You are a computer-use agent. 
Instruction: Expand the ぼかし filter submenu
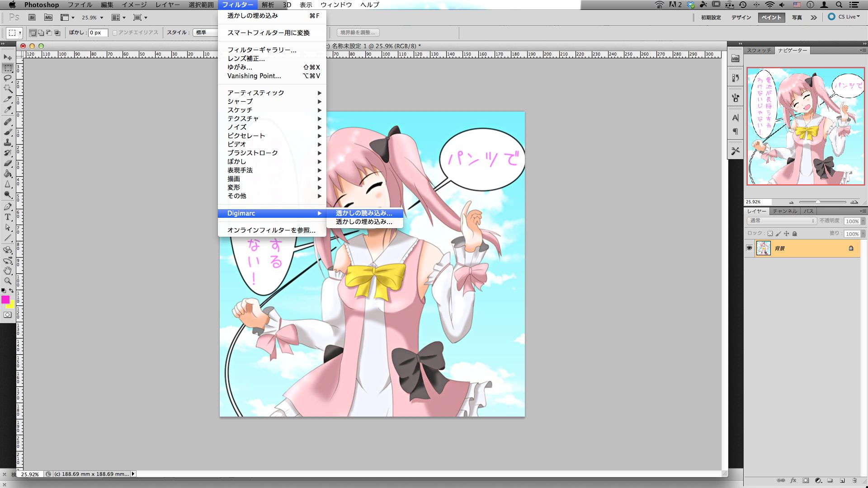point(272,161)
